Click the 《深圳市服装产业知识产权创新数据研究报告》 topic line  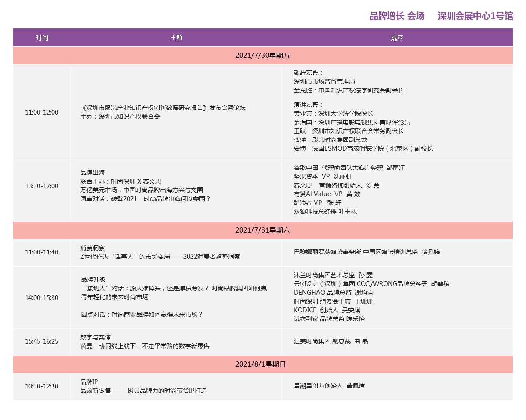(x=163, y=108)
